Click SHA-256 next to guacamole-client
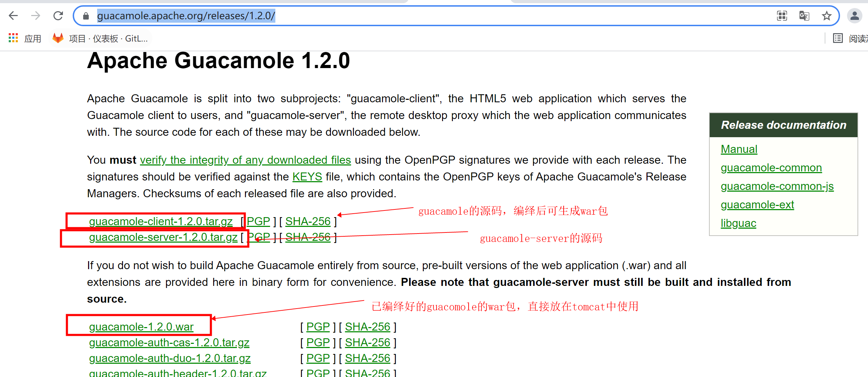This screenshot has width=868, height=377. click(308, 221)
